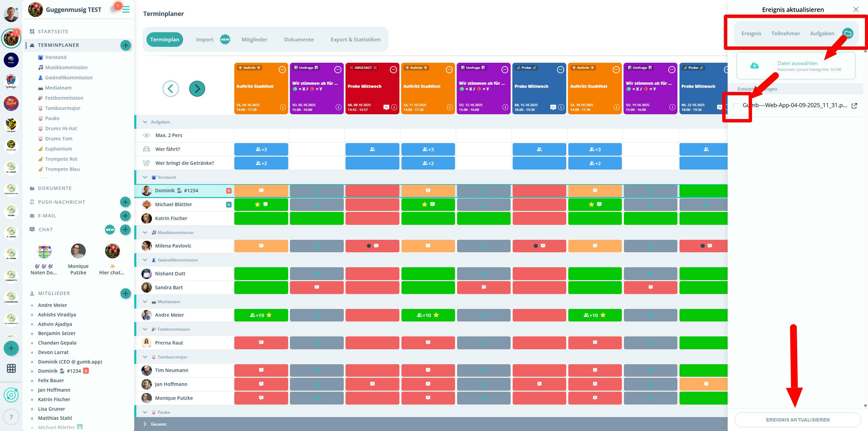
Task: Click the help question mark icon
Action: tap(11, 417)
